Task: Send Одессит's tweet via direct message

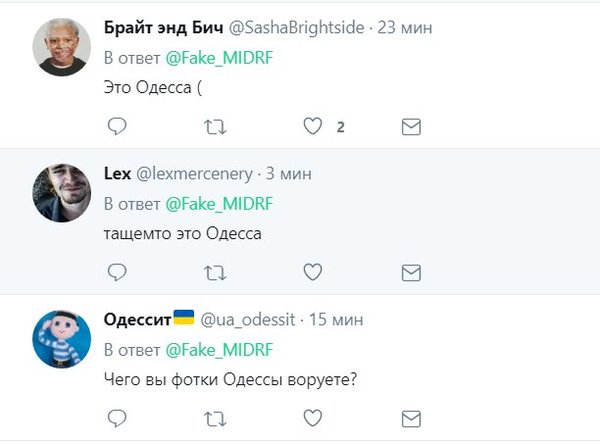Action: coord(410,417)
